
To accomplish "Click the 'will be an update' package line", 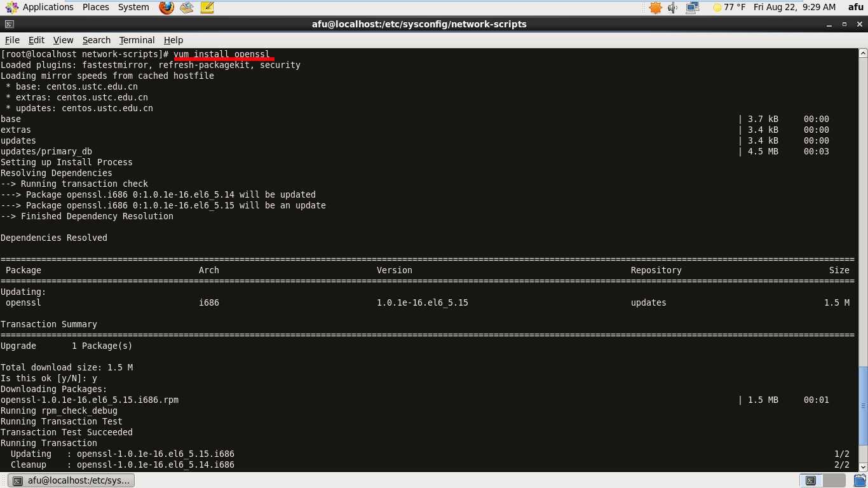I will [163, 205].
